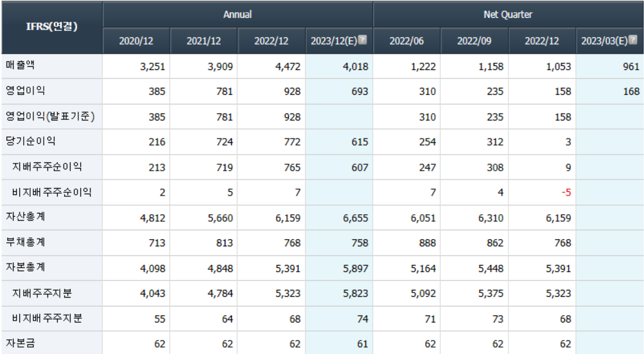Viewport: 644px width, 354px height.
Task: Click the help icon beside 2023/12(E)
Action: point(362,40)
